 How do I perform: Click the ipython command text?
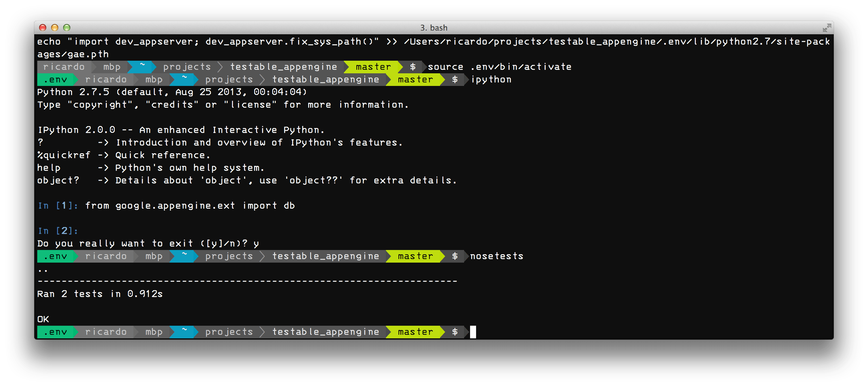(491, 80)
